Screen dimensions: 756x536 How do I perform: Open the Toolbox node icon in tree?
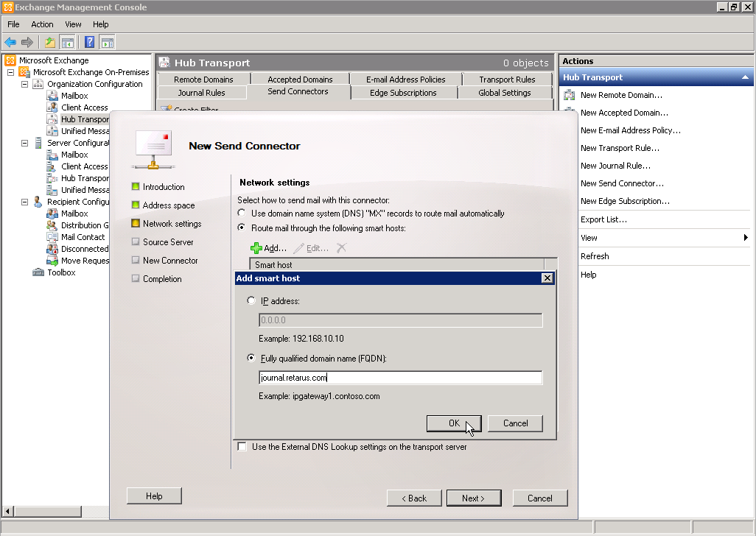(38, 272)
